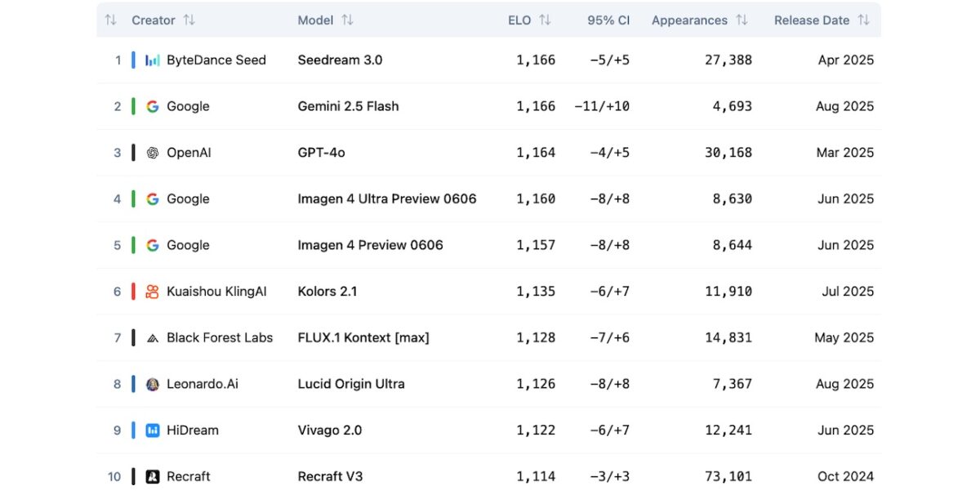Screen dimensions: 980x495
Task: Click the Model column header
Action: [x=315, y=20]
